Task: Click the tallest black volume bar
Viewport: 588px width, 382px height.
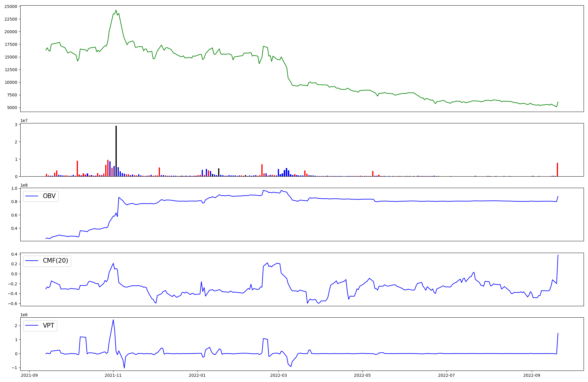Action: (116, 151)
